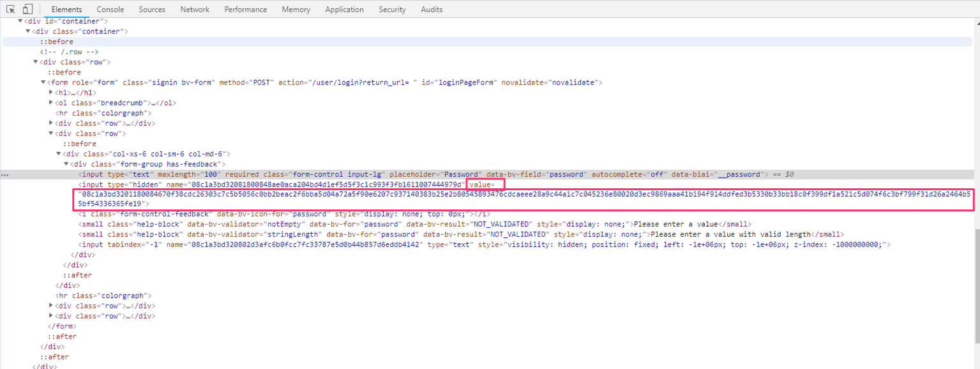980x369 pixels.
Task: Switch to the Elements tab
Action: click(66, 9)
